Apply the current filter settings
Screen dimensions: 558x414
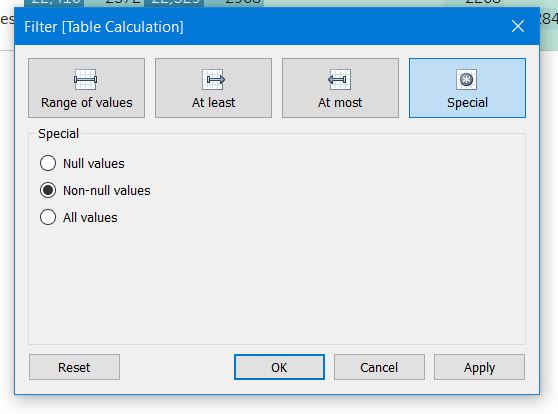coord(479,367)
